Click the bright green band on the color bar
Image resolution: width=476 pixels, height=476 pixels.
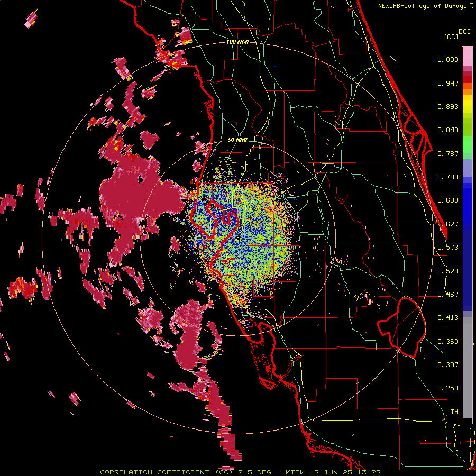tap(467, 144)
